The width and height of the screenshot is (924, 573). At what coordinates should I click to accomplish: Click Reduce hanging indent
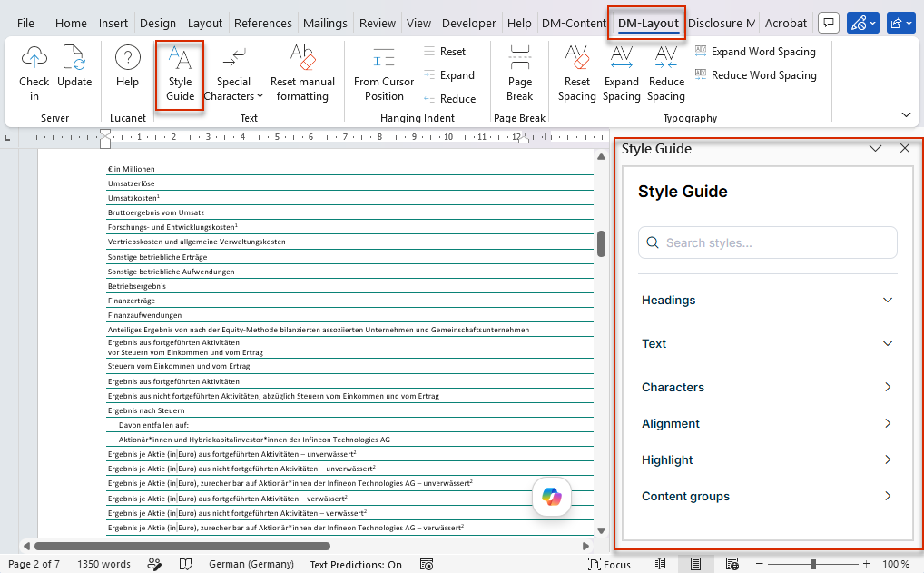coord(449,98)
